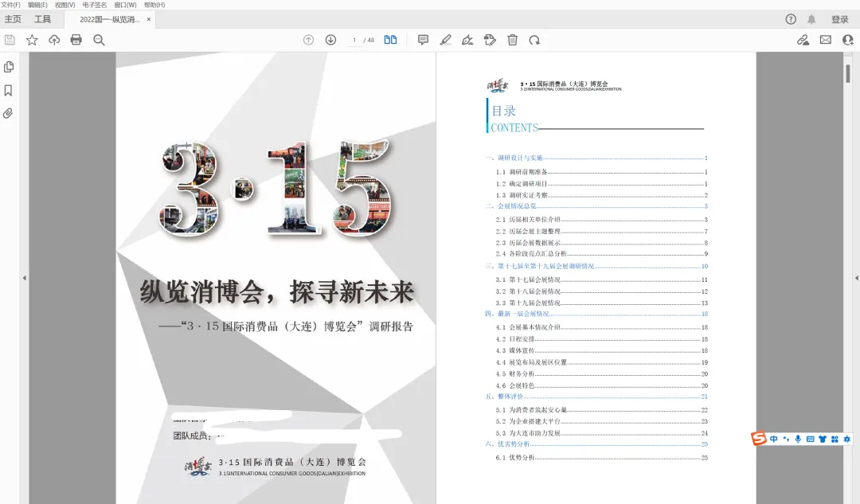Select the 2022国一-纵览消 document tab
This screenshot has width=860, height=504.
109,19
